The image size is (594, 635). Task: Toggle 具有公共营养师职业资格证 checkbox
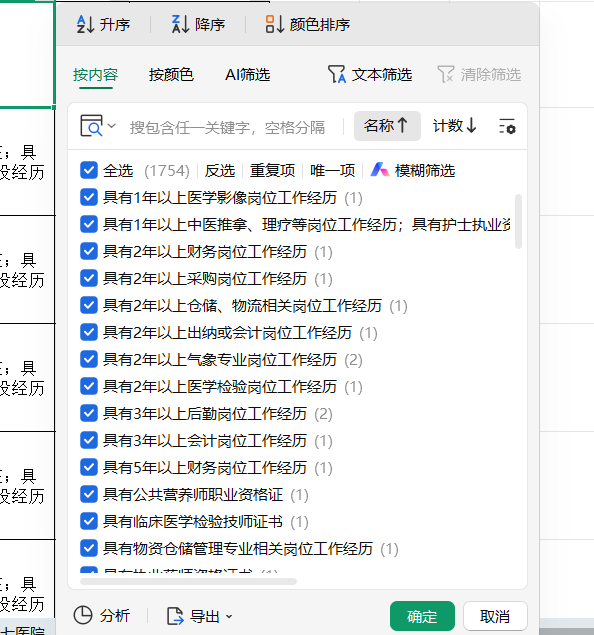[89, 494]
